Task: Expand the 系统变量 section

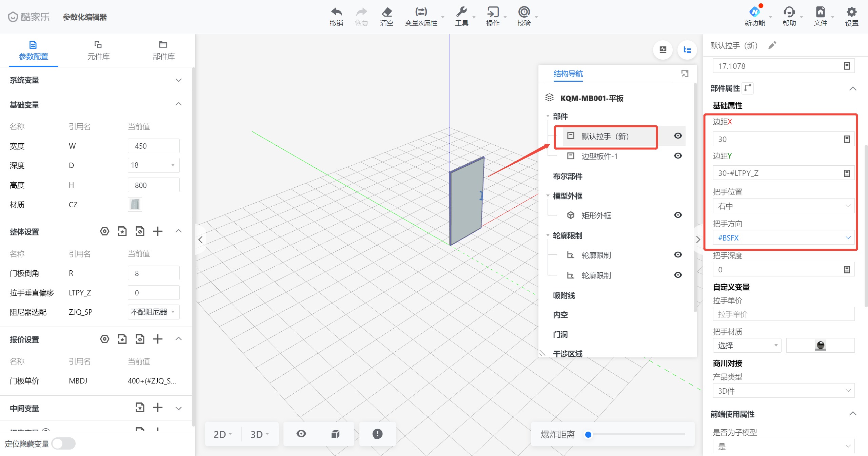Action: [178, 80]
